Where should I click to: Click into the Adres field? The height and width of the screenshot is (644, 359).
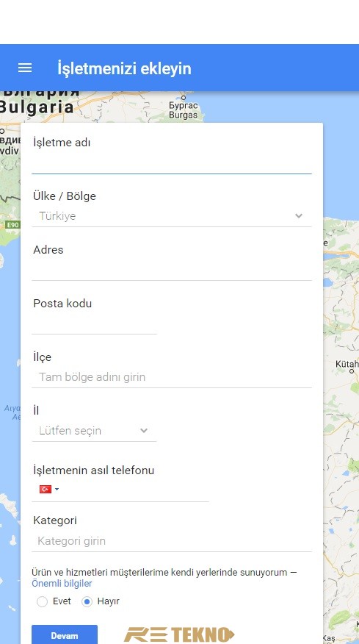point(172,270)
